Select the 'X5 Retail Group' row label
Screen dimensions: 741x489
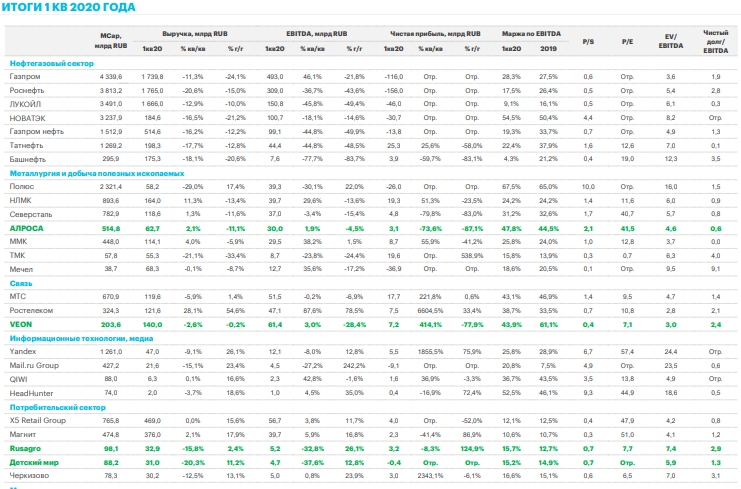35,422
